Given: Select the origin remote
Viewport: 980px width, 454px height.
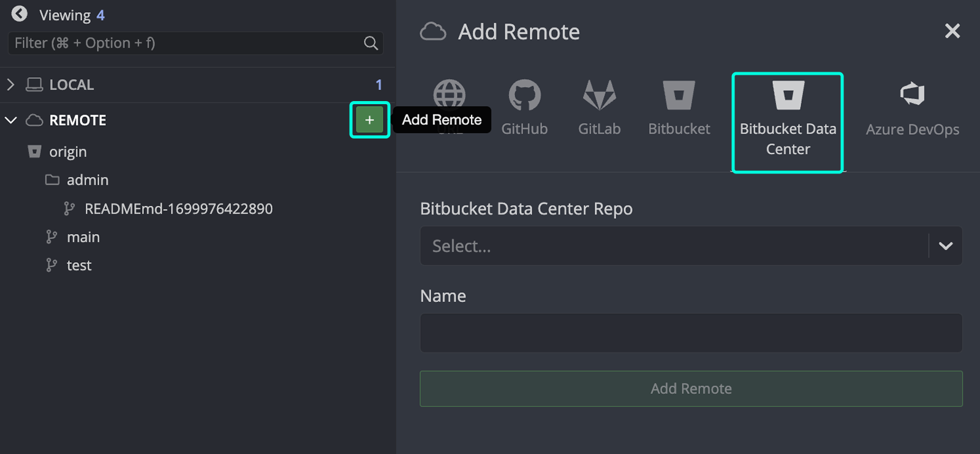Looking at the screenshot, I should pos(67,152).
